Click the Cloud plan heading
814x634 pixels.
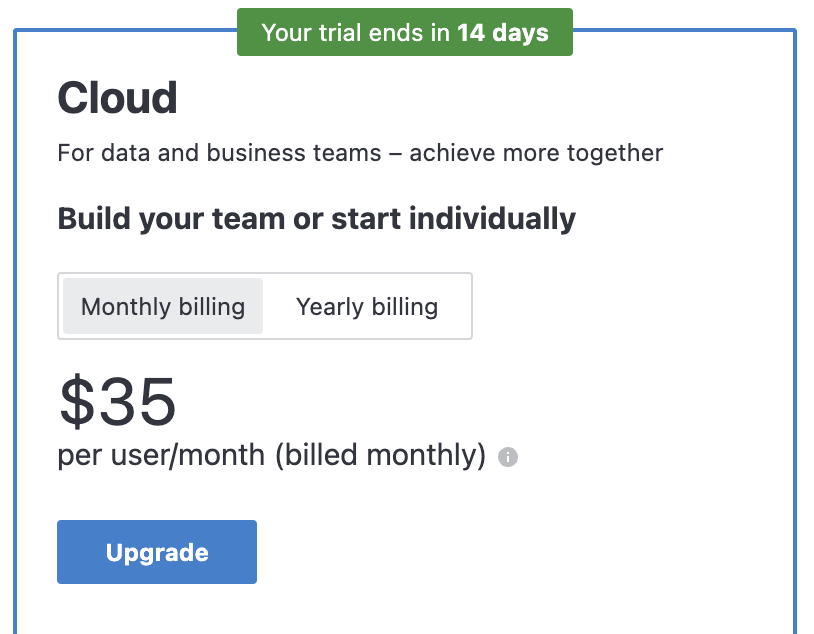pyautogui.click(x=117, y=98)
